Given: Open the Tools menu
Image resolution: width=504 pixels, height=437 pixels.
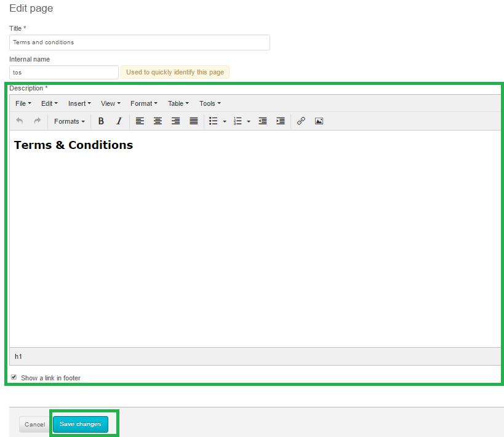Looking at the screenshot, I should (210, 103).
